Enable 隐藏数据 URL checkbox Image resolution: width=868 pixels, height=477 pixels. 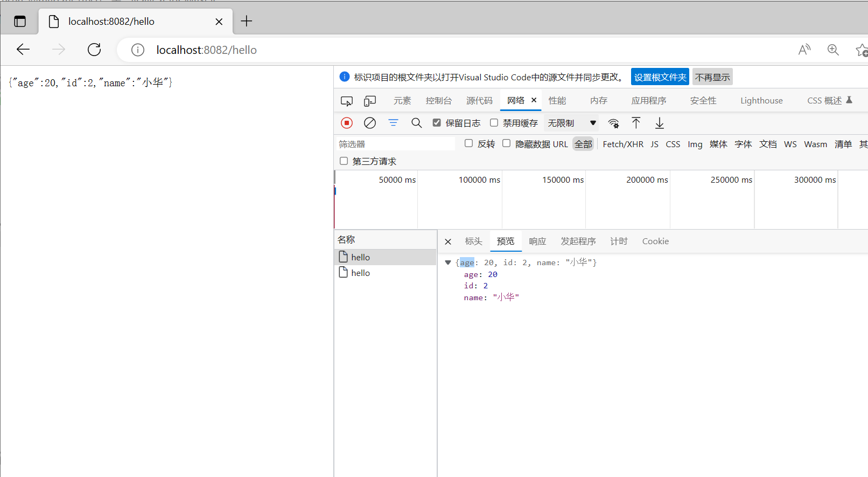tap(506, 143)
